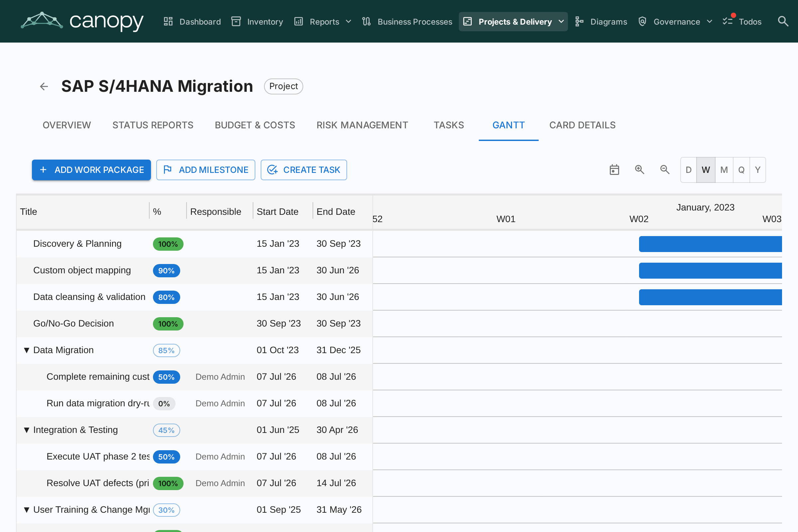Click Create Task button
The height and width of the screenshot is (532, 798).
(304, 170)
